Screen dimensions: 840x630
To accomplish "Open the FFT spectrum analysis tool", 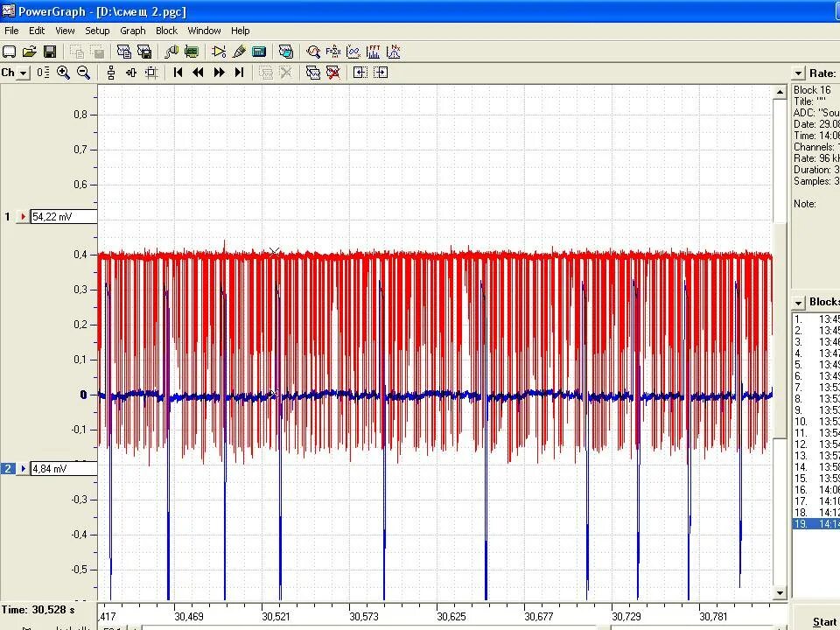I will click(x=373, y=52).
